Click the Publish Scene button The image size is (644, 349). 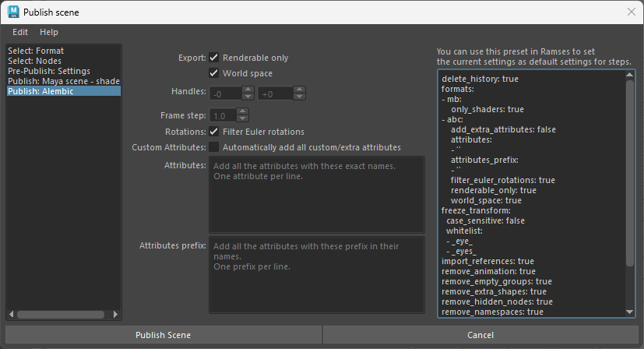coord(163,335)
